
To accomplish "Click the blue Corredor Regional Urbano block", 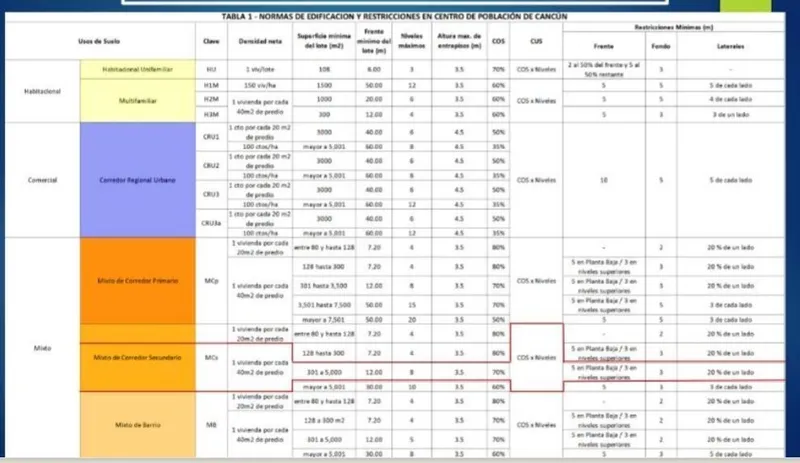I will point(137,180).
